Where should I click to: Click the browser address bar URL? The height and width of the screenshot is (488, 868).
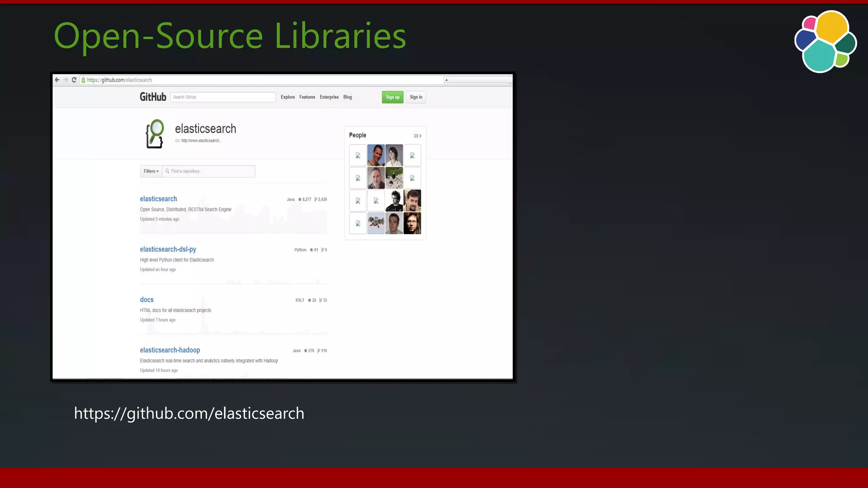tap(120, 80)
